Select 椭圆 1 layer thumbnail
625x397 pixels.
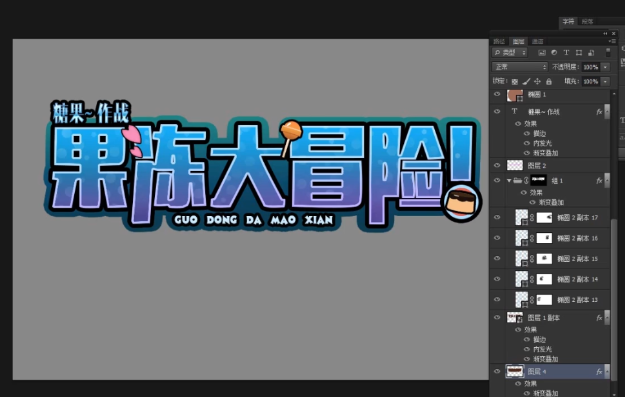click(x=514, y=95)
